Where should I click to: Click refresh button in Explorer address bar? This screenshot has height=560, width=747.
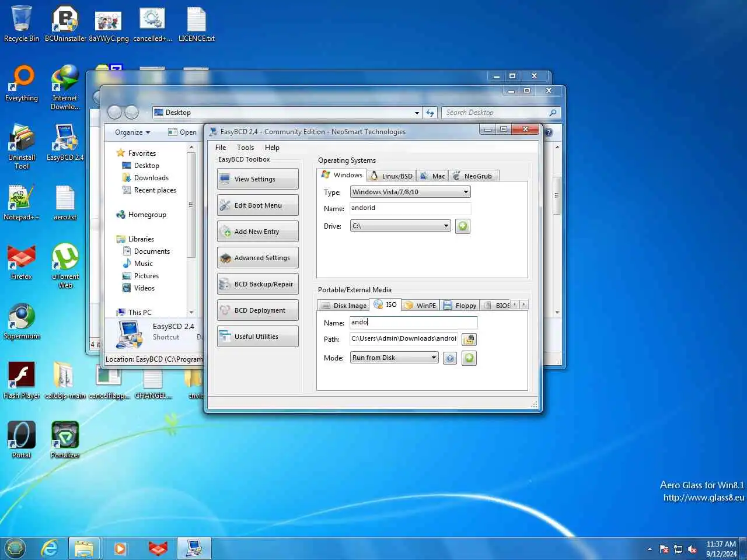pyautogui.click(x=430, y=113)
